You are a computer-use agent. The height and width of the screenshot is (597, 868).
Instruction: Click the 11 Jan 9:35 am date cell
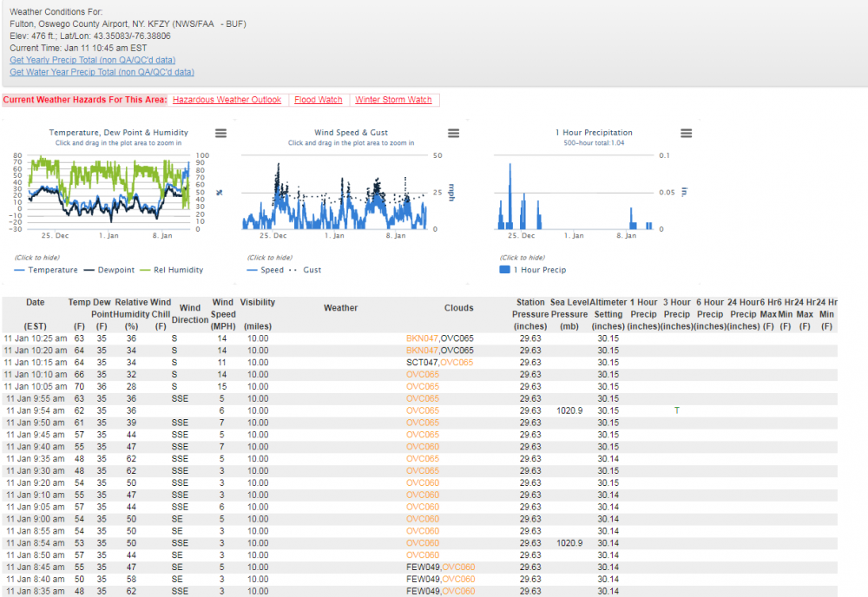coord(36,459)
